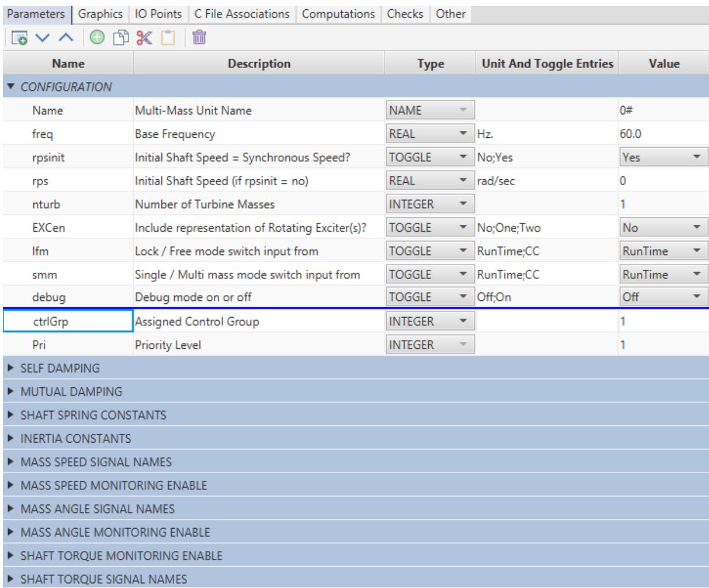
Task: Click the copy icon in toolbar
Action: click(121, 38)
